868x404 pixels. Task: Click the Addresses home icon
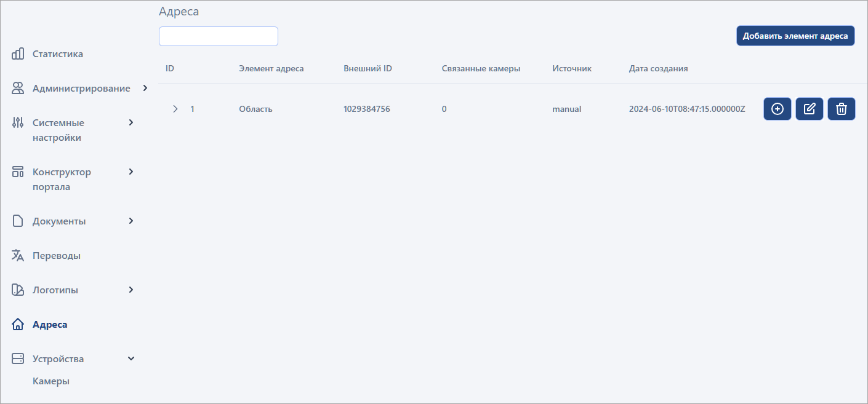click(18, 325)
